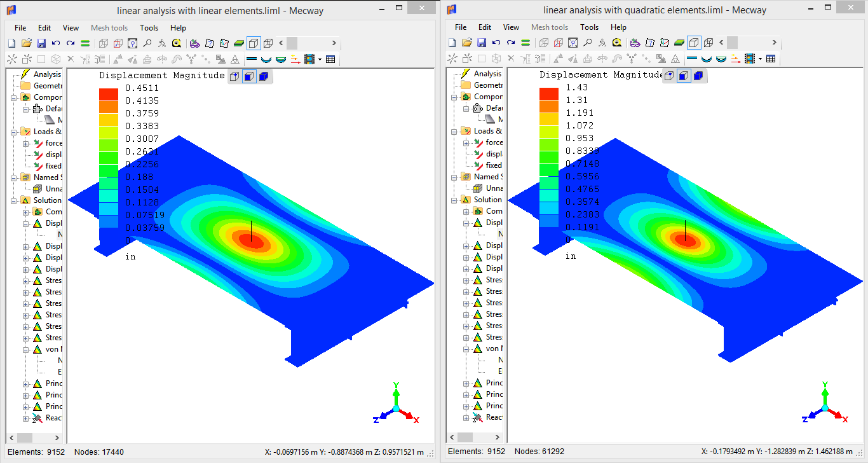868x463 pixels.
Task: Expand Reactions node in quadratic window tree
Action: (x=466, y=417)
